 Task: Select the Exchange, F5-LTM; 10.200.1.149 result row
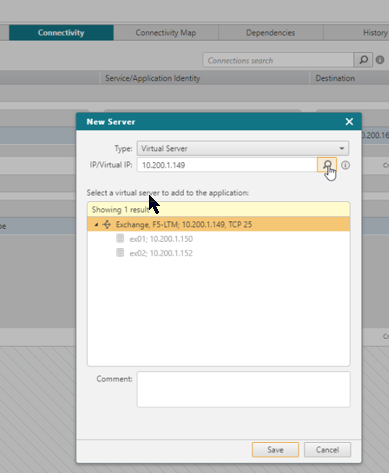(219, 224)
